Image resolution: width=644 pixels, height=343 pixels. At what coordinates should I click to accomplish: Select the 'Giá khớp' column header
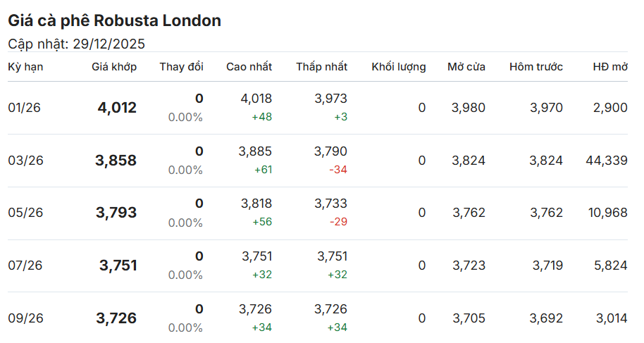pyautogui.click(x=114, y=67)
